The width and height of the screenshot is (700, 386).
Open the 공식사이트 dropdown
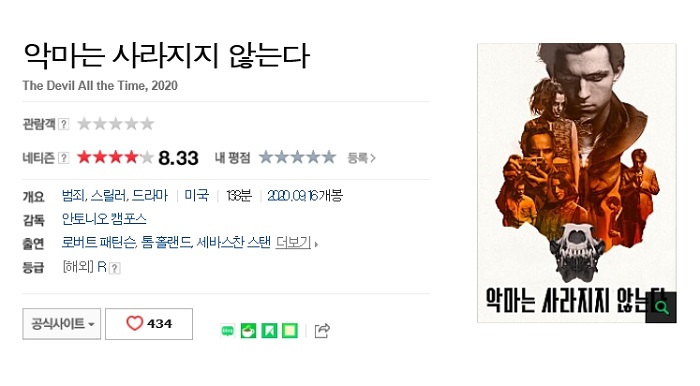(62, 324)
